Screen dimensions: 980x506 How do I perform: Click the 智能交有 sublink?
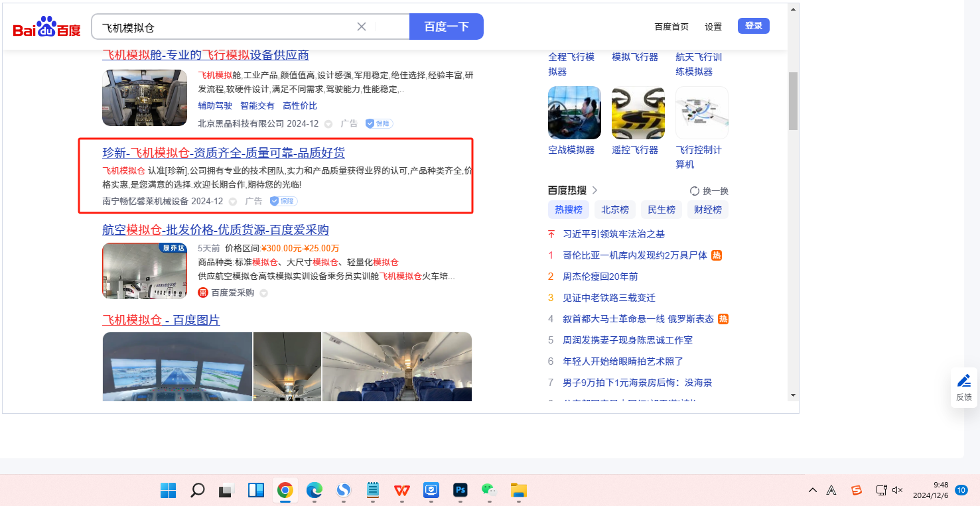pyautogui.click(x=257, y=106)
